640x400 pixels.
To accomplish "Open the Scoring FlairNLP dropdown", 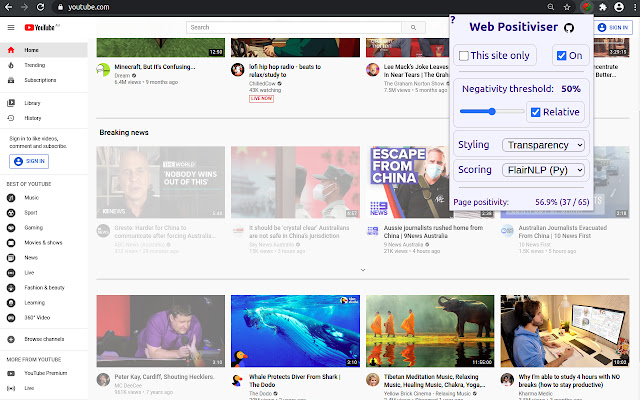I will [543, 170].
